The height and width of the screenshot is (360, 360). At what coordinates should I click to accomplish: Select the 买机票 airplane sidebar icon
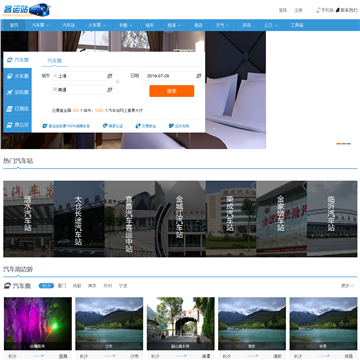[10, 92]
